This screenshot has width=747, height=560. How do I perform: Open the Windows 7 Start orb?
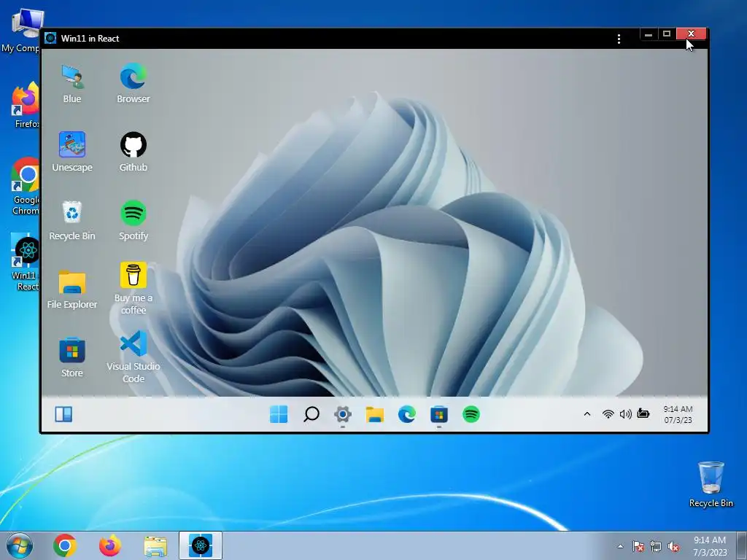coord(20,545)
